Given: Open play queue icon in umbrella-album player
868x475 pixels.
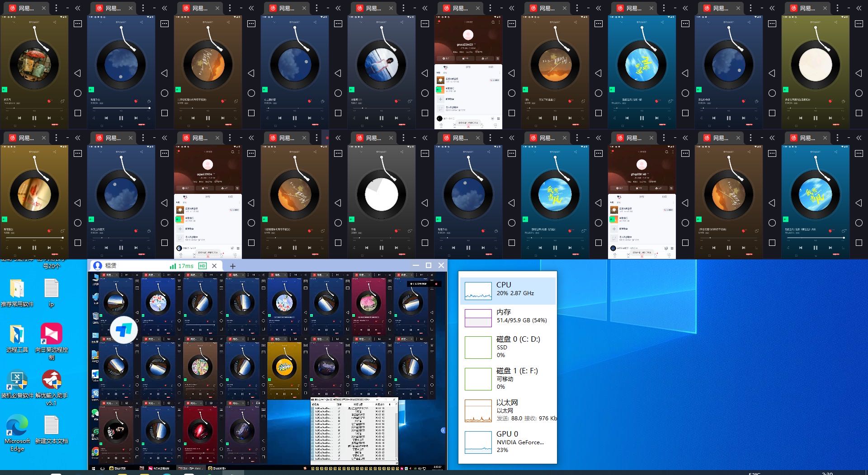Looking at the screenshot, I should [63, 118].
